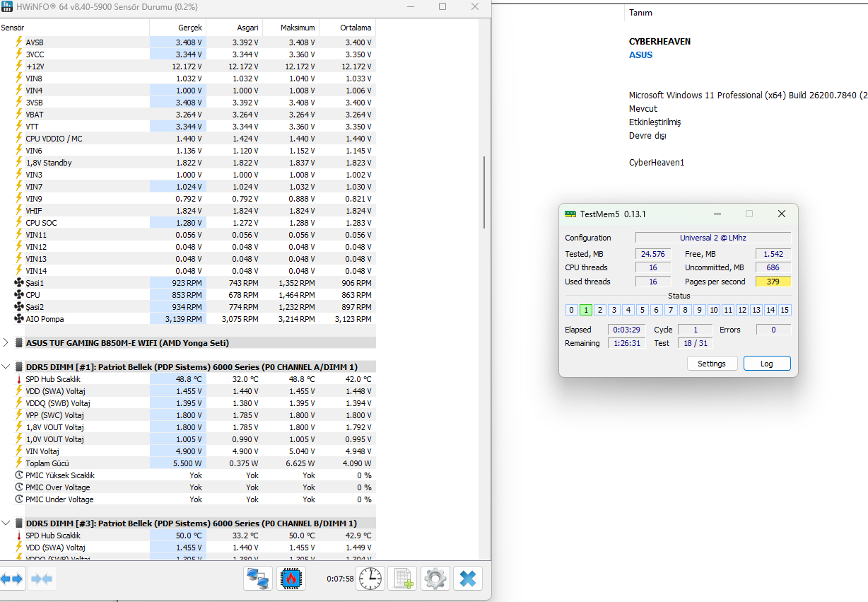Click the Sensör column header
The width and height of the screenshot is (868, 602).
[x=74, y=28]
